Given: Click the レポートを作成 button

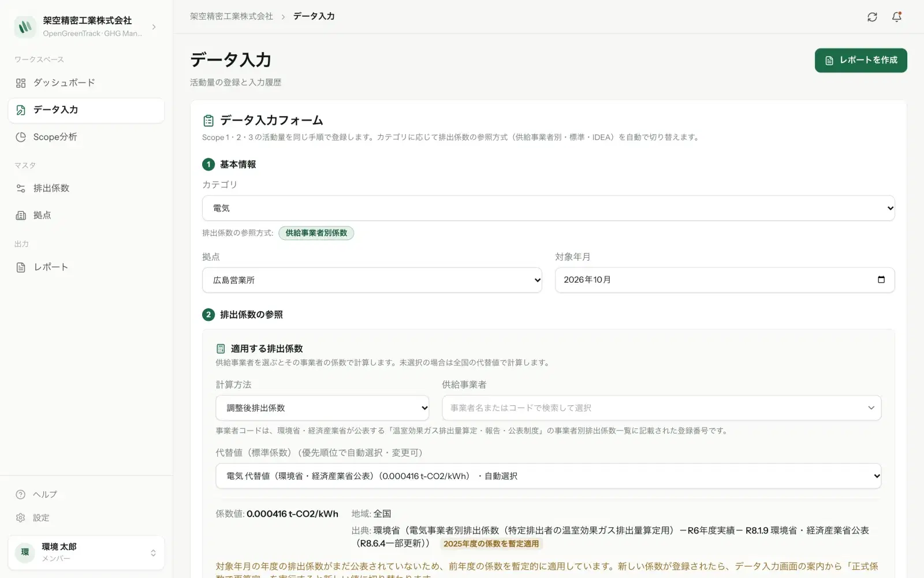Looking at the screenshot, I should (x=861, y=60).
